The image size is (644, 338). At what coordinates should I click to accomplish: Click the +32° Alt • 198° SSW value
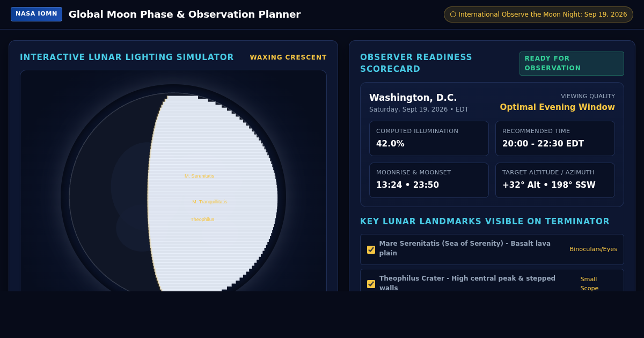[x=548, y=185]
